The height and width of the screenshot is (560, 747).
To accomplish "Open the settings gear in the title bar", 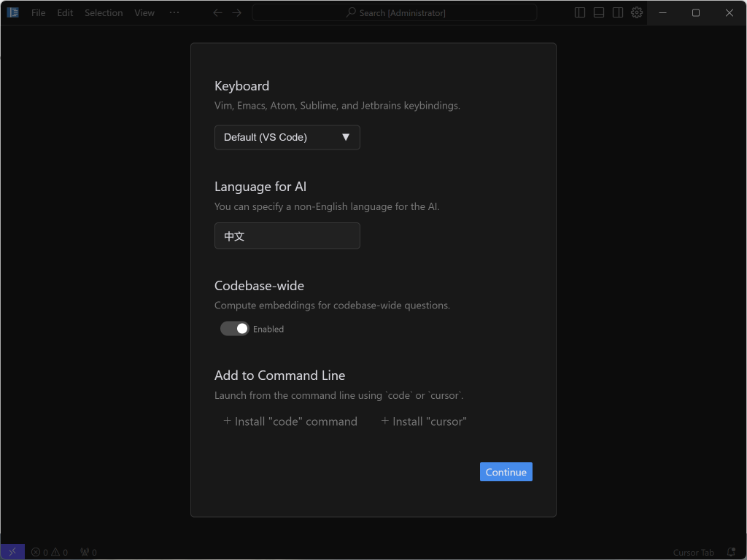I will (x=636, y=12).
